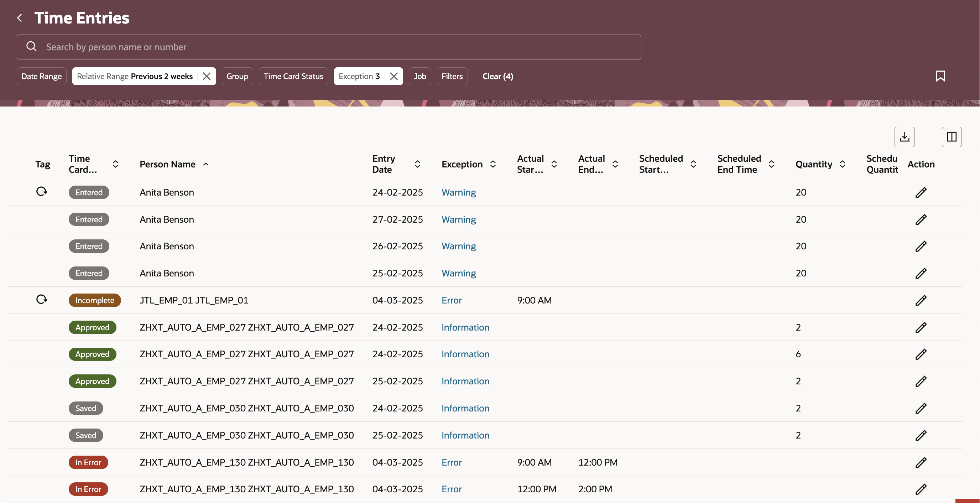Click Saved badge on EMP_030 24-02-2025 row
This screenshot has width=980, height=503.
click(x=86, y=408)
